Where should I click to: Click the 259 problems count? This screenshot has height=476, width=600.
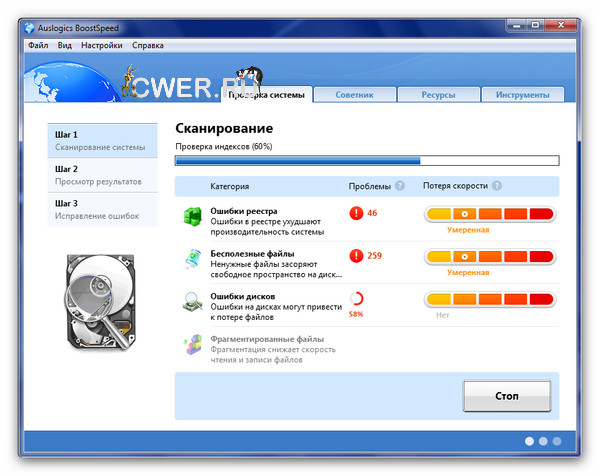pos(375,256)
